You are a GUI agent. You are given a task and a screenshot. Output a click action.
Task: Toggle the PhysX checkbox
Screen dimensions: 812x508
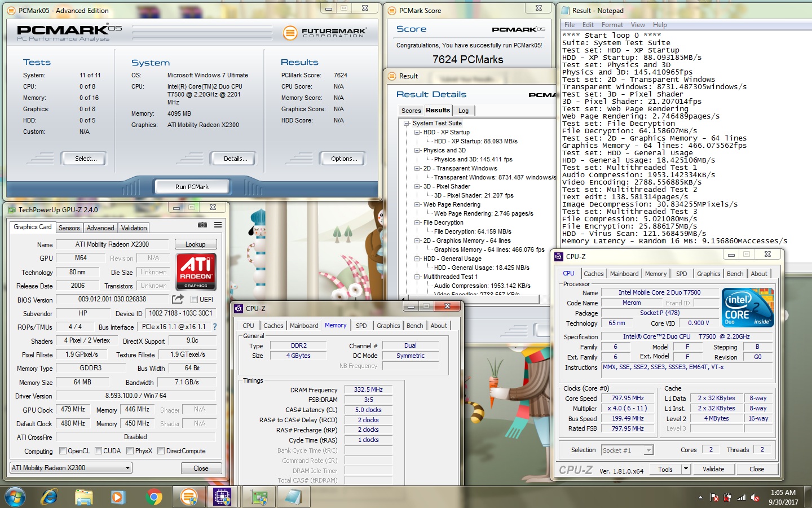coord(130,450)
